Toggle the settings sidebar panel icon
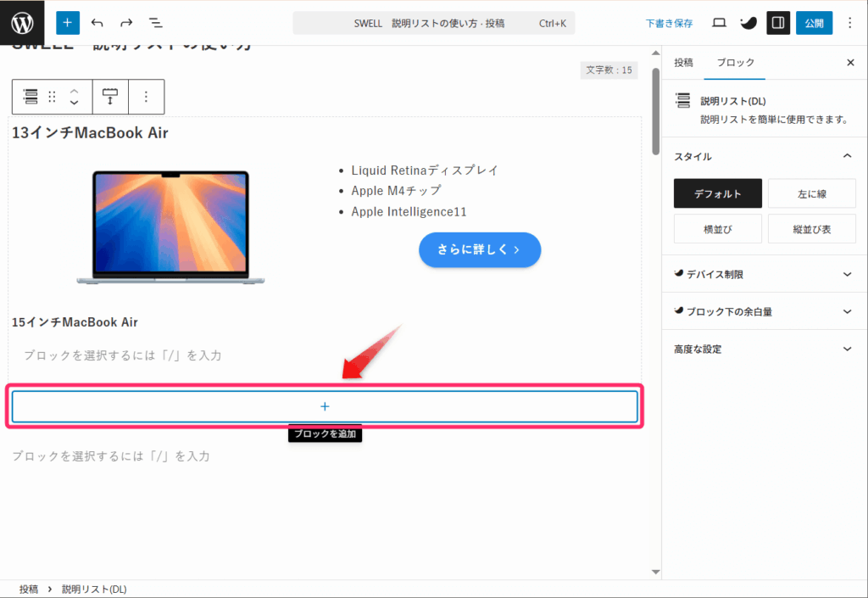 778,23
